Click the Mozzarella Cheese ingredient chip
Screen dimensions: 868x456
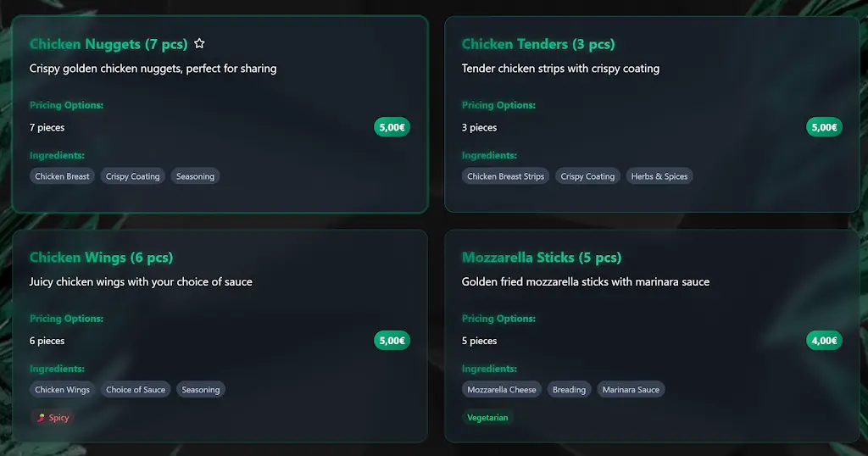point(502,390)
